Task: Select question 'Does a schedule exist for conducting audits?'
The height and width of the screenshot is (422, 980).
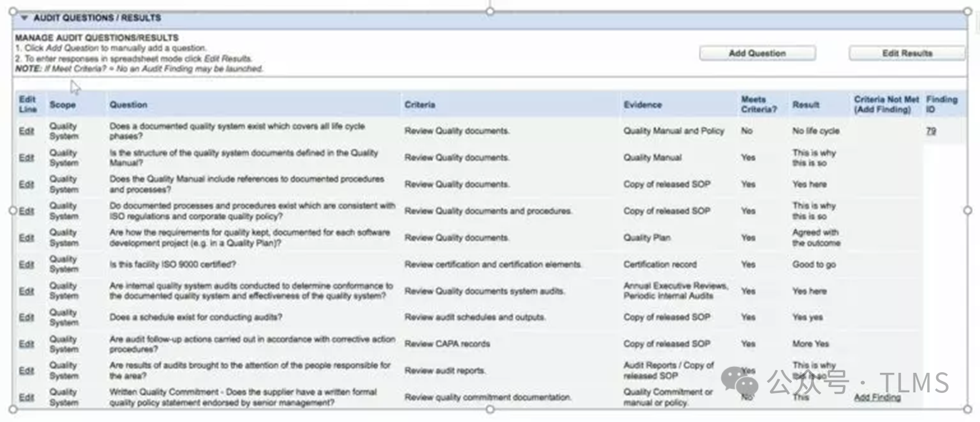Action: point(196,317)
